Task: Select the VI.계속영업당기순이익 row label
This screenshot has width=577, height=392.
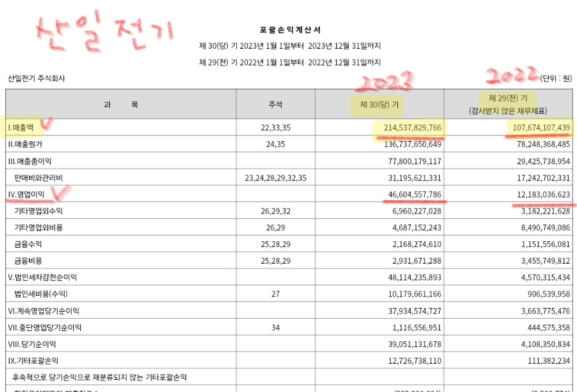Action: [44, 311]
